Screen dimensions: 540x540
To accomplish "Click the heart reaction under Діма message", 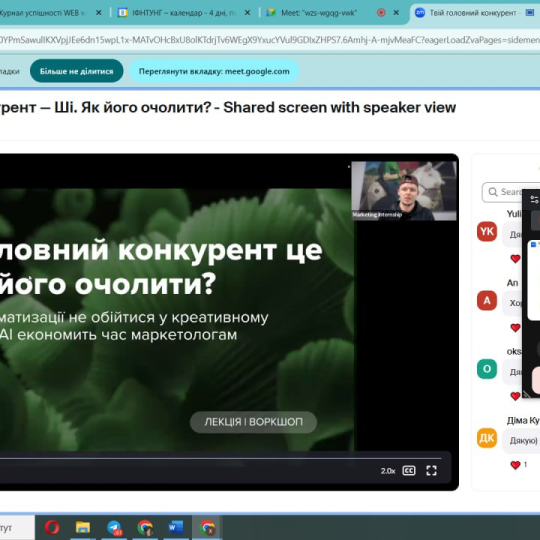I will click(515, 465).
